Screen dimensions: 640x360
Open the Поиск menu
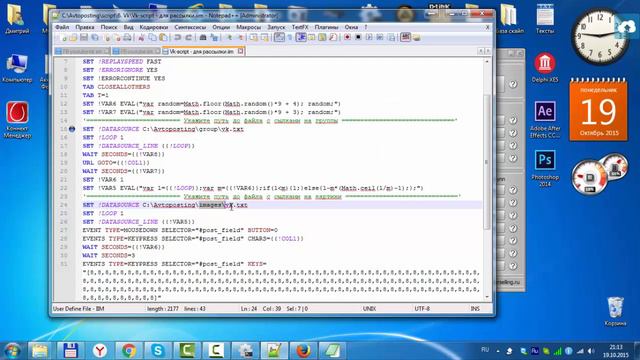(109, 27)
